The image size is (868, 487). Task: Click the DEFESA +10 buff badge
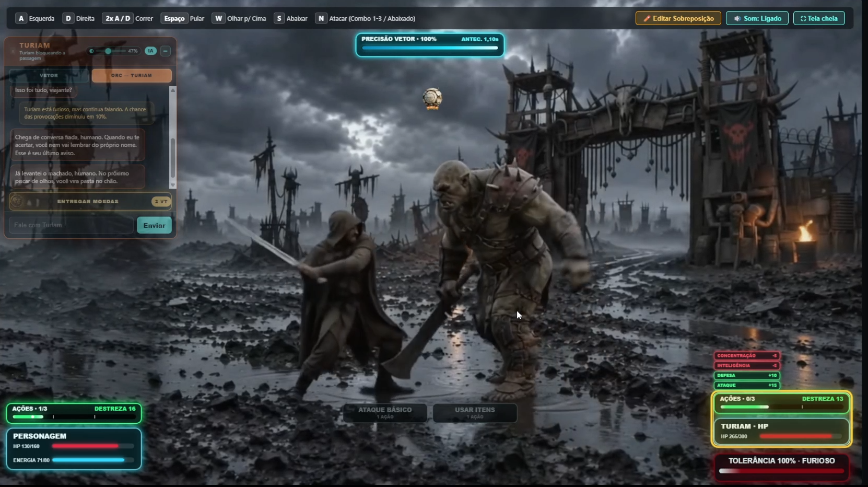(x=747, y=375)
